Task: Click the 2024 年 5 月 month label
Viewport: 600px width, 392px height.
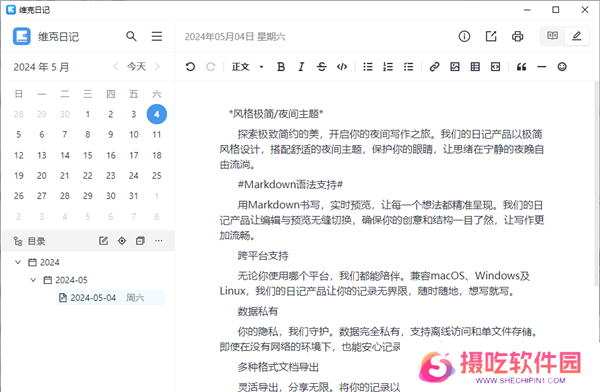Action: [x=41, y=67]
